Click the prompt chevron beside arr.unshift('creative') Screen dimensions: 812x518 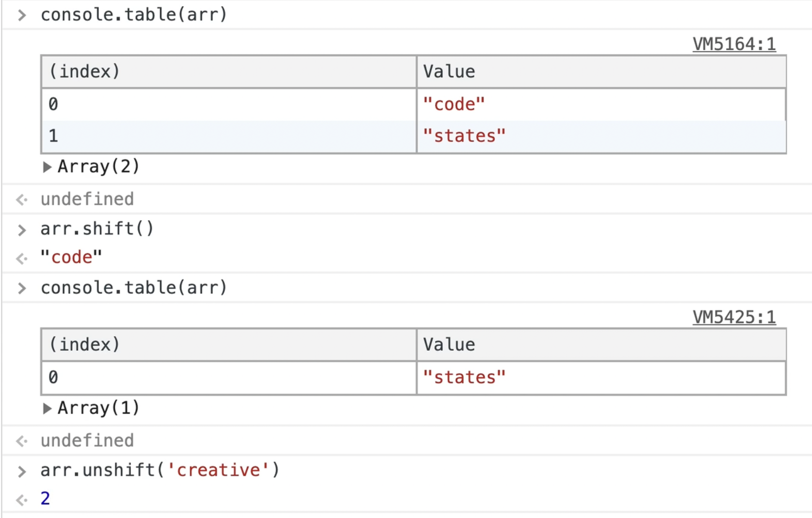click(22, 471)
